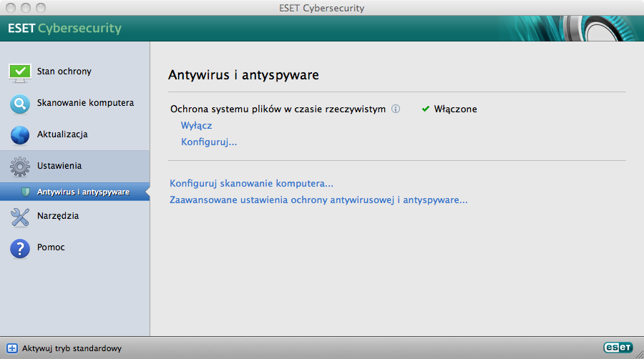Click the Konfiguruj... link
The height and width of the screenshot is (359, 644).
209,142
